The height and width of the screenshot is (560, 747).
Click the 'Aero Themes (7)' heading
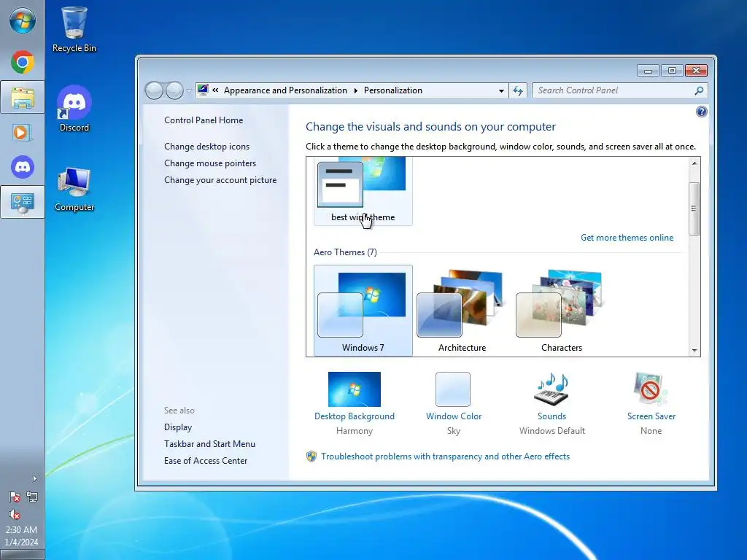(345, 252)
